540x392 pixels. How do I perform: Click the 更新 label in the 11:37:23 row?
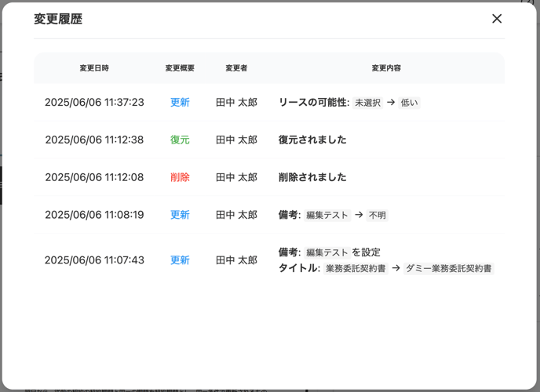[180, 103]
